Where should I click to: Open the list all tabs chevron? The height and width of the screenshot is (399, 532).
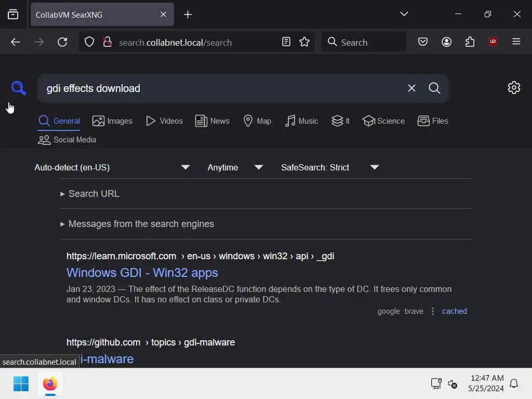pyautogui.click(x=404, y=14)
